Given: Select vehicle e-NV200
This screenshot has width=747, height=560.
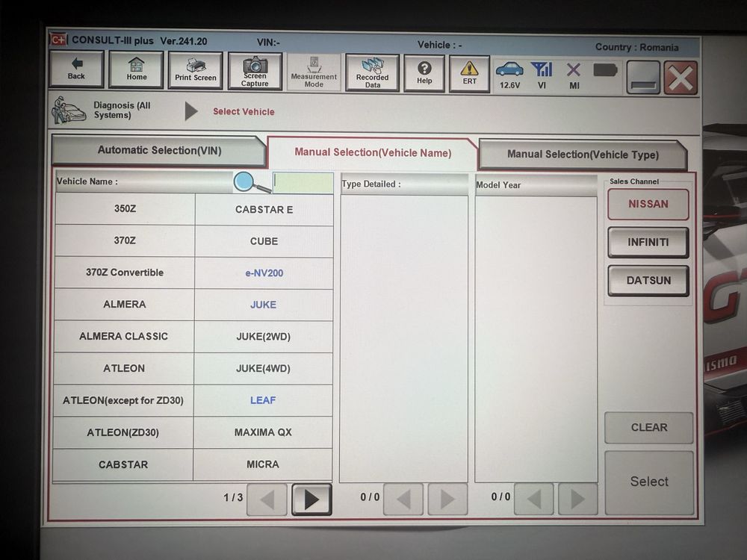Looking at the screenshot, I should point(264,273).
